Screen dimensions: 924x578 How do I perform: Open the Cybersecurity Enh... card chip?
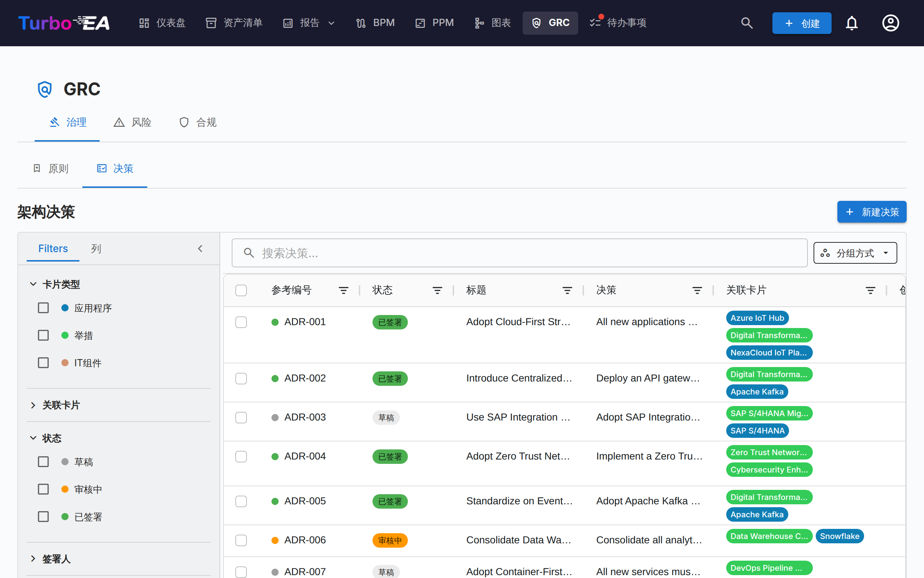point(769,469)
